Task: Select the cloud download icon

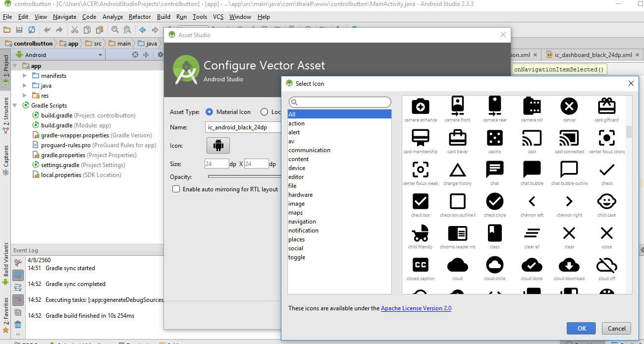Action: (569, 265)
